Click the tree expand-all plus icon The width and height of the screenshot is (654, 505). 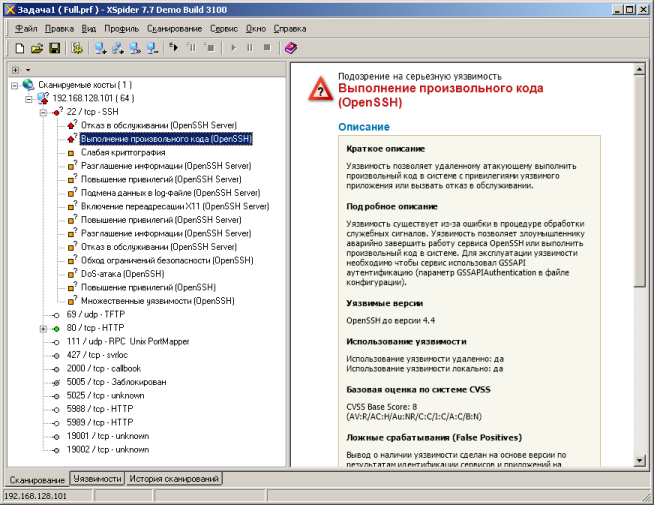15,70
